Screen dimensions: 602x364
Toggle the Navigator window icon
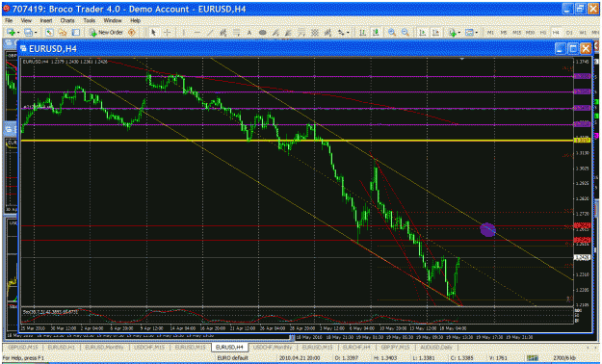pyautogui.click(x=63, y=33)
